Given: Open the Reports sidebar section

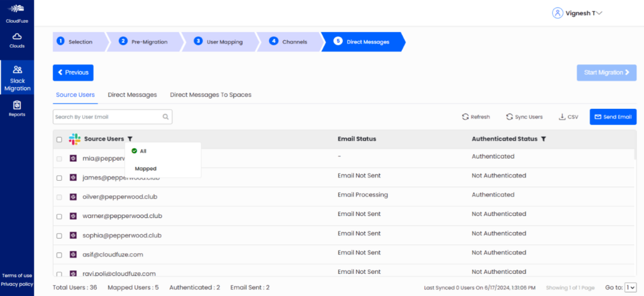Looking at the screenshot, I should click(x=17, y=109).
